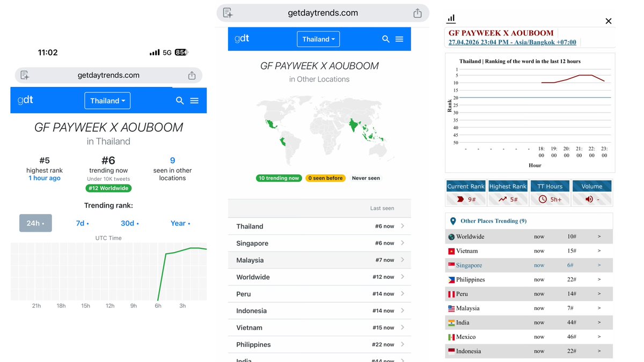Click Volume tab in right panel
Screen dimensions: 644x362
tap(592, 186)
